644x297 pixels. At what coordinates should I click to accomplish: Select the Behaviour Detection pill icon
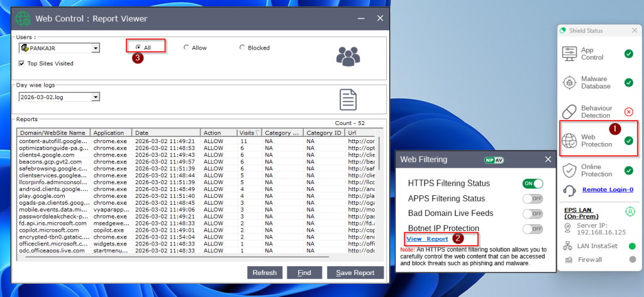(570, 112)
